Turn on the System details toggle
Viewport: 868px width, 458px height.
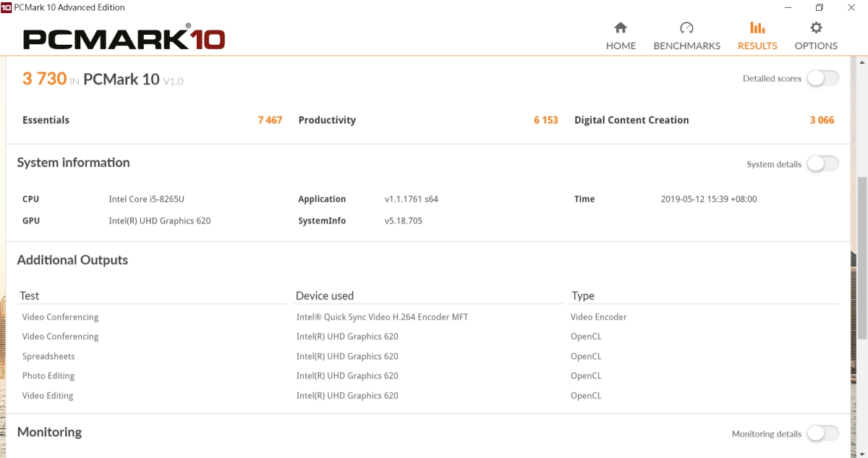822,164
